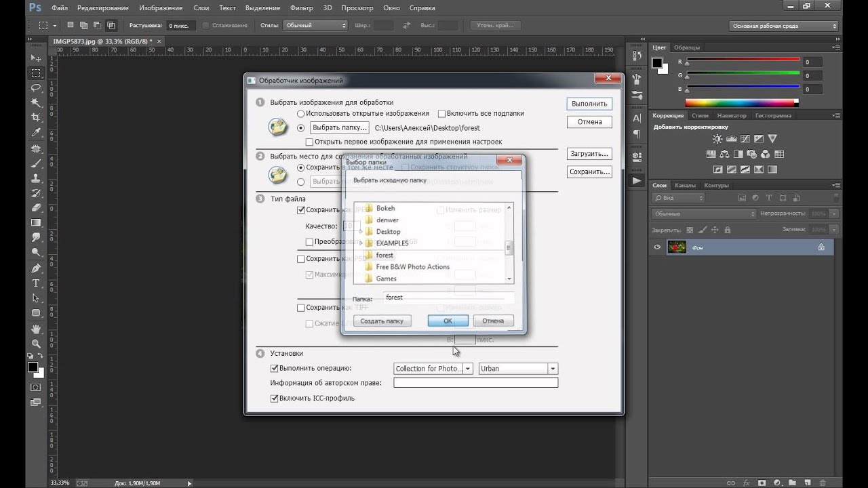Select the Horizontal Type tool

pyautogui.click(x=36, y=283)
